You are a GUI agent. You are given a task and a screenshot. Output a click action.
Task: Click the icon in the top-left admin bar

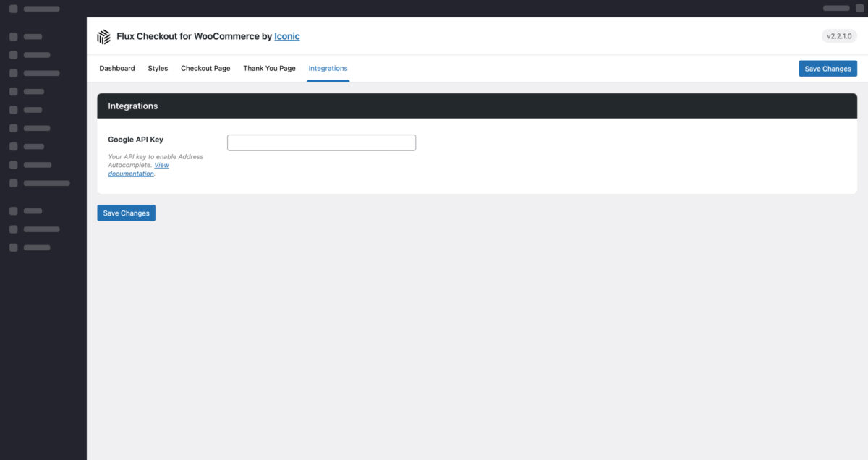coord(12,8)
